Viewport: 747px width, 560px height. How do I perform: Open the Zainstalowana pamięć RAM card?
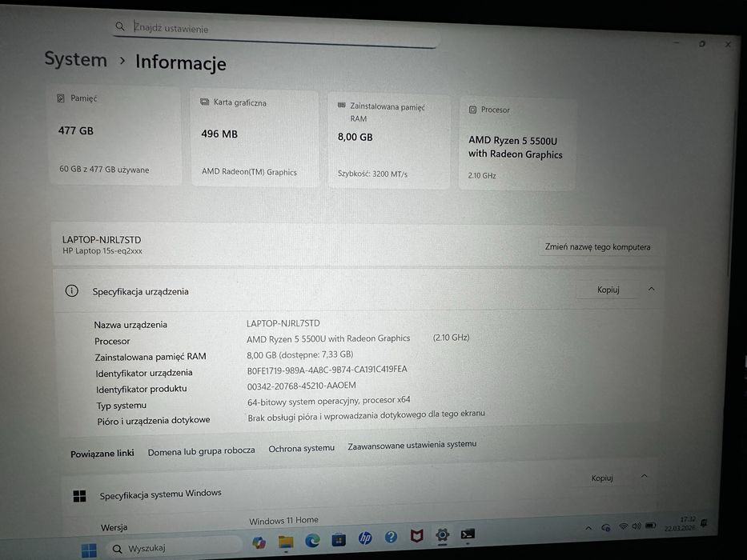[389, 142]
